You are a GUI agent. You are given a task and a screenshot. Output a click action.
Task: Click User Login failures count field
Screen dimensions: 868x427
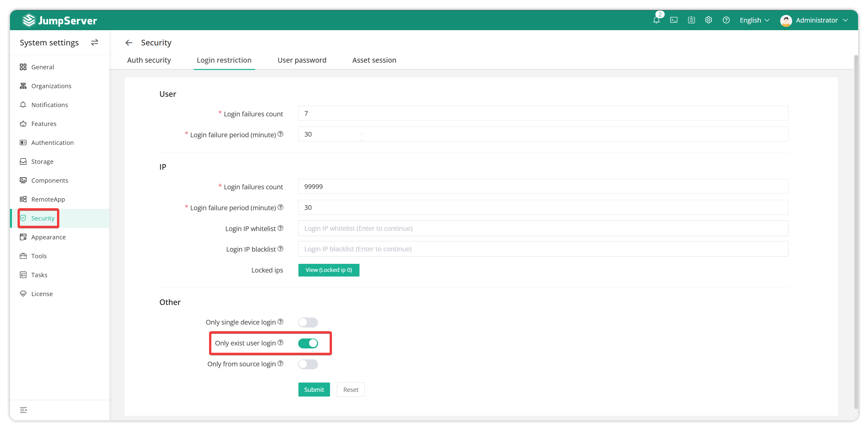click(x=543, y=113)
